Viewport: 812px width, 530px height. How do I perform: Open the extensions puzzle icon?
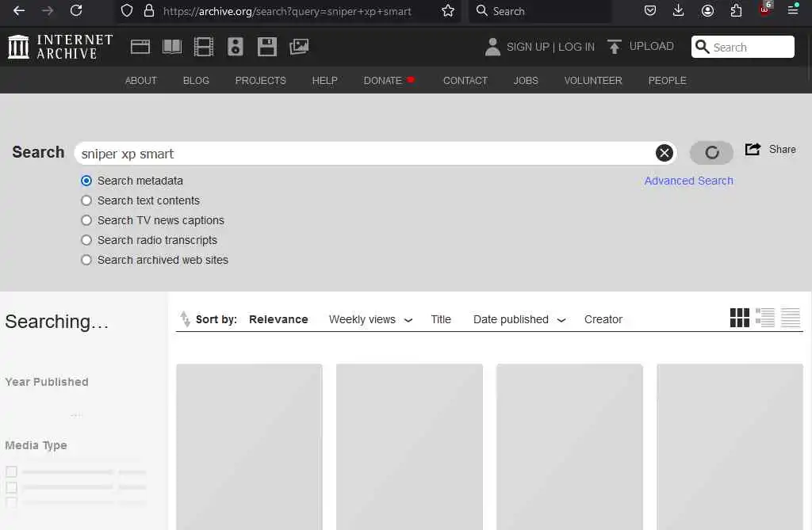[736, 10]
